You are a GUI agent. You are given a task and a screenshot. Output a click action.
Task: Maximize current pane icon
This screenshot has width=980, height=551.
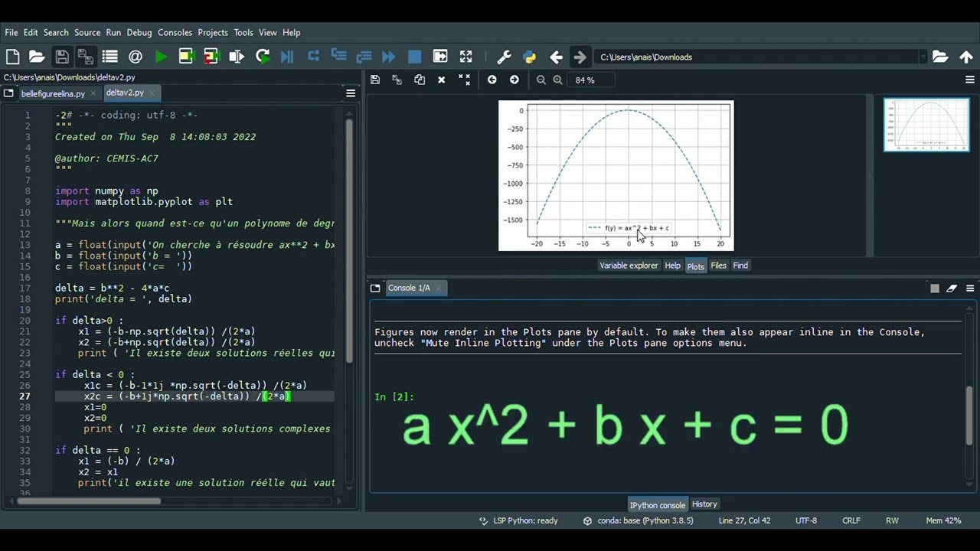pyautogui.click(x=440, y=57)
